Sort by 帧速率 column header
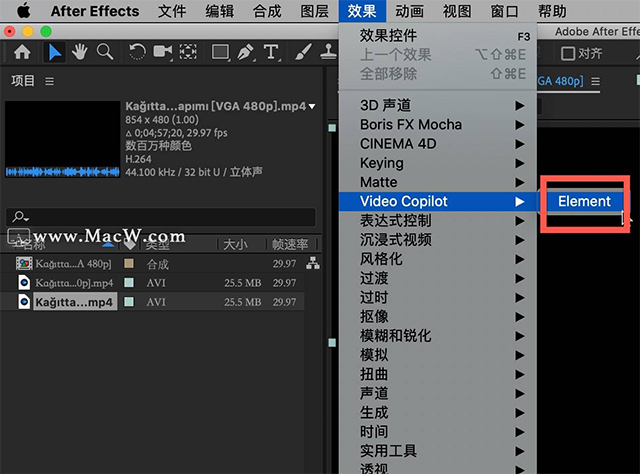640x474 pixels. tap(290, 245)
